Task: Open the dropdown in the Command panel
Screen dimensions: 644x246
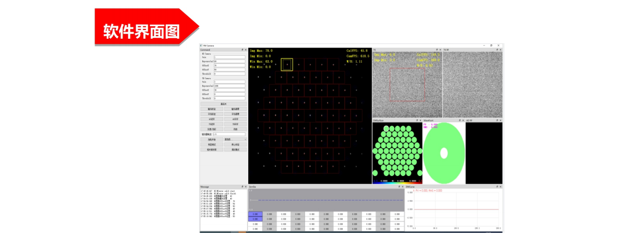Action: click(x=235, y=139)
